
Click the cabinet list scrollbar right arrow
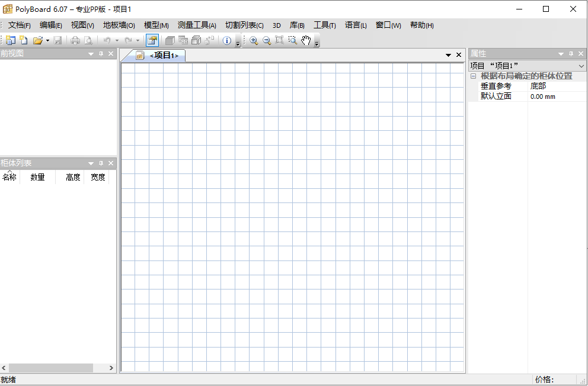pos(111,368)
